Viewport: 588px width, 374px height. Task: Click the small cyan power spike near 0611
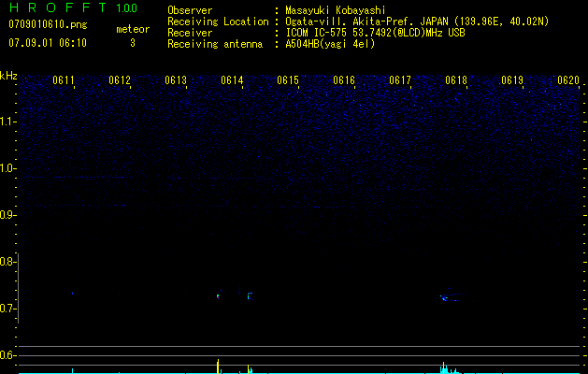click(72, 370)
